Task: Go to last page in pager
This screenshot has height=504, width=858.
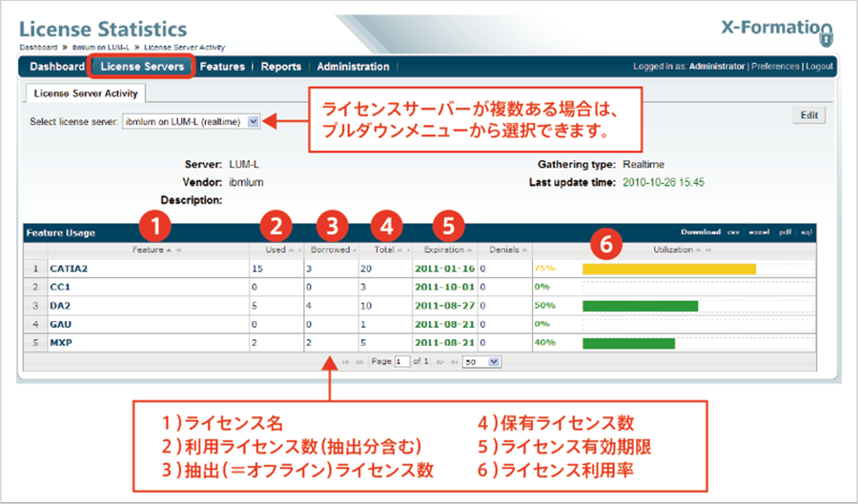Action: (454, 362)
